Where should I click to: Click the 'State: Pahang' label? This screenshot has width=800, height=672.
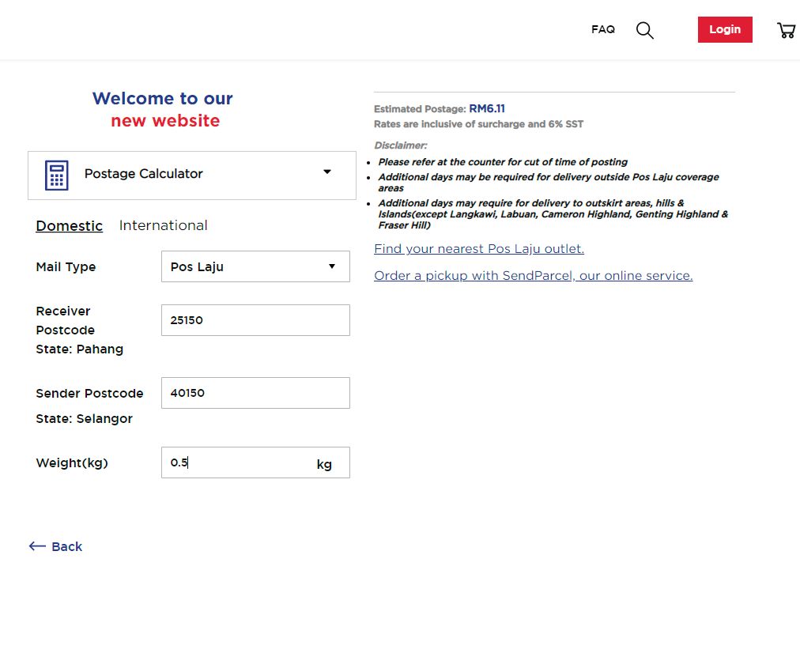pyautogui.click(x=80, y=349)
